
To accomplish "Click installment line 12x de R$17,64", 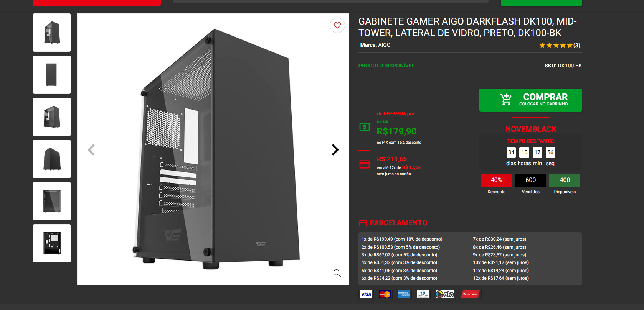I will point(501,278).
